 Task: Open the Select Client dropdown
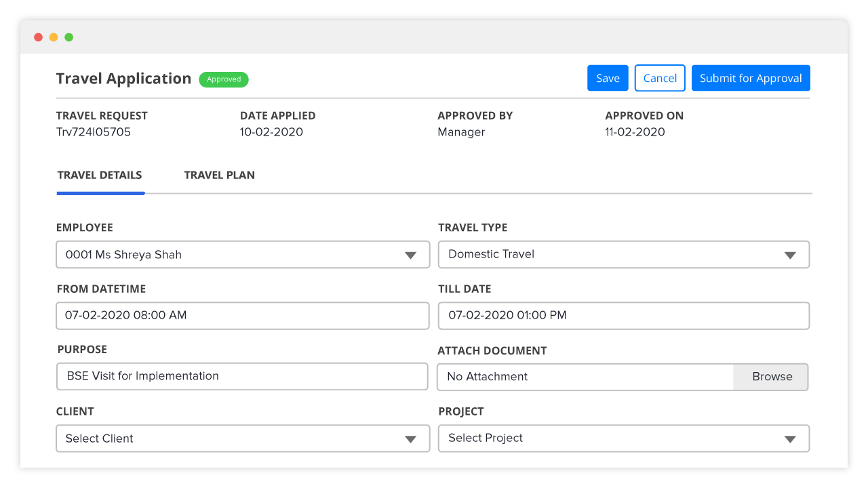(243, 439)
